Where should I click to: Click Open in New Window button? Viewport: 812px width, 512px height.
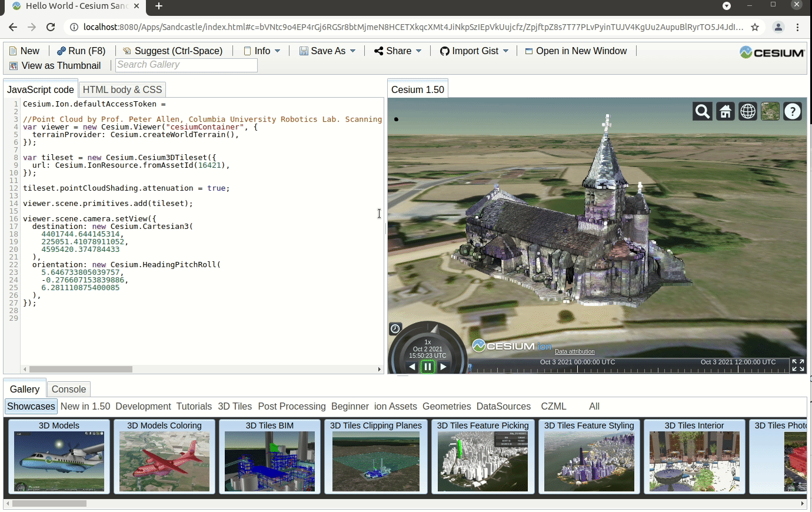(576, 51)
